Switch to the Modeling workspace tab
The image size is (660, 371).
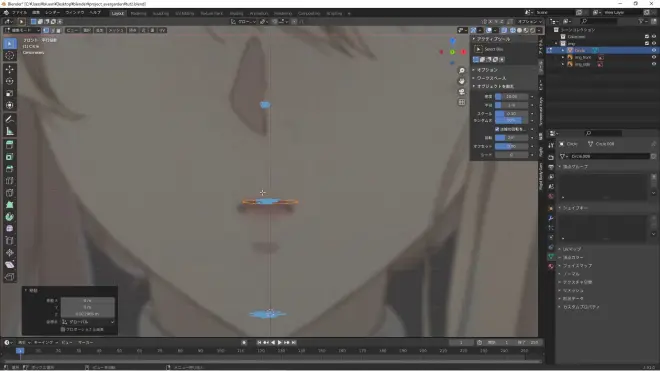tap(138, 13)
